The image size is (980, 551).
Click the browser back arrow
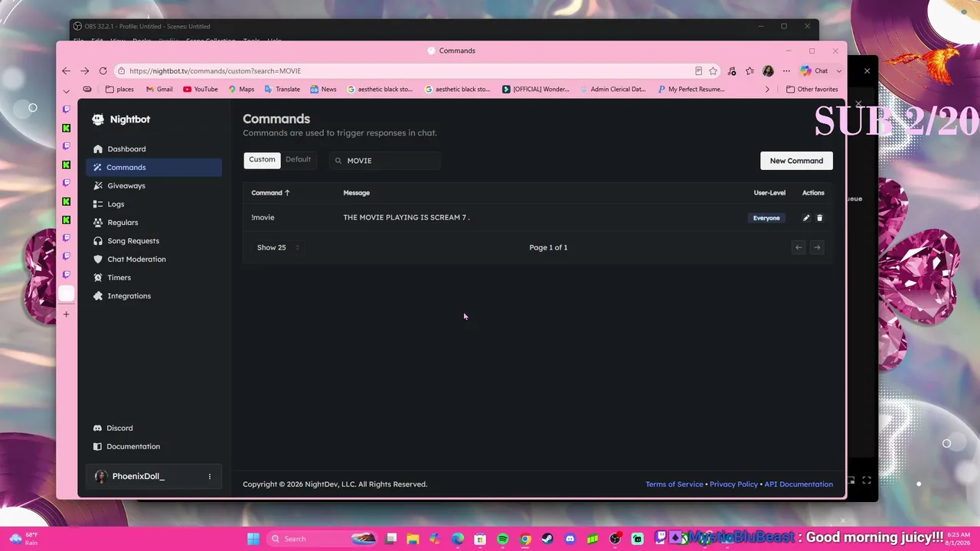[67, 71]
